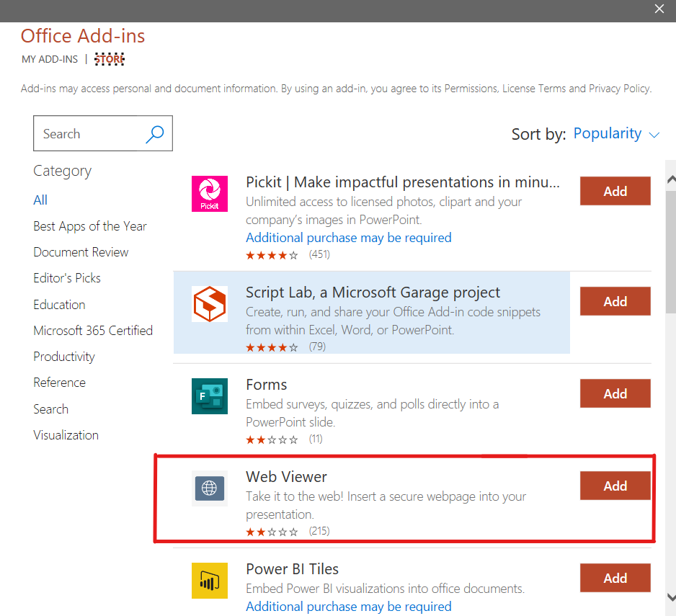Image resolution: width=676 pixels, height=616 pixels.
Task: Add the Power BI Tiles add-in
Action: pyautogui.click(x=615, y=578)
